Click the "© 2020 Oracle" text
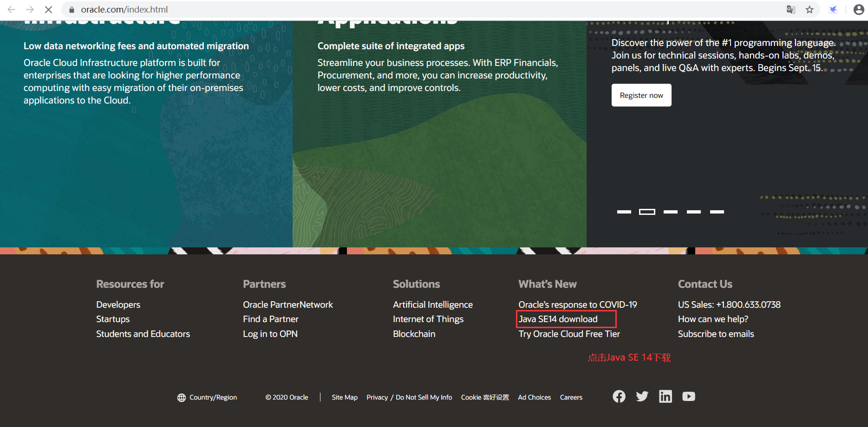 click(287, 397)
